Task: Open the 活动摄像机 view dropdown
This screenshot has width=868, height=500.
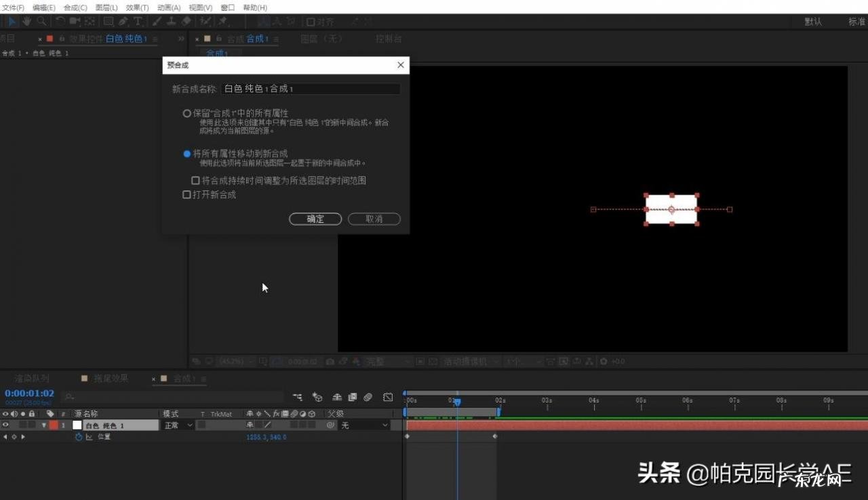Action: (x=468, y=361)
